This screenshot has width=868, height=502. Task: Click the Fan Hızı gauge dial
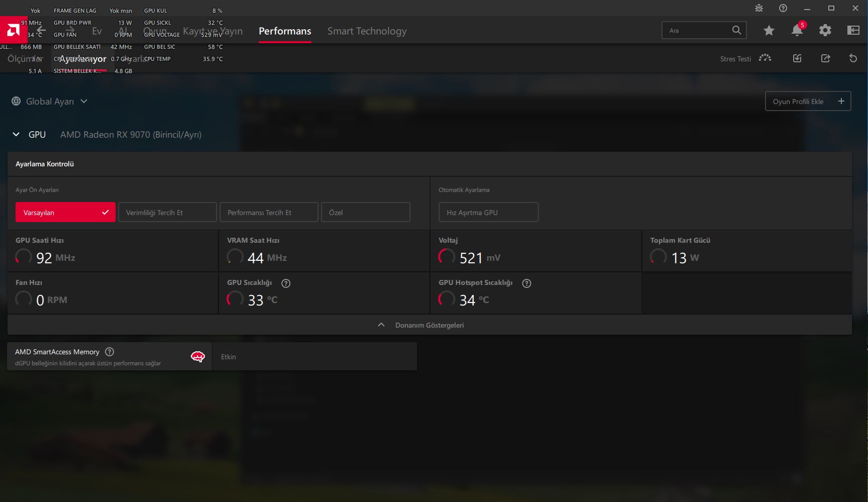pos(23,299)
